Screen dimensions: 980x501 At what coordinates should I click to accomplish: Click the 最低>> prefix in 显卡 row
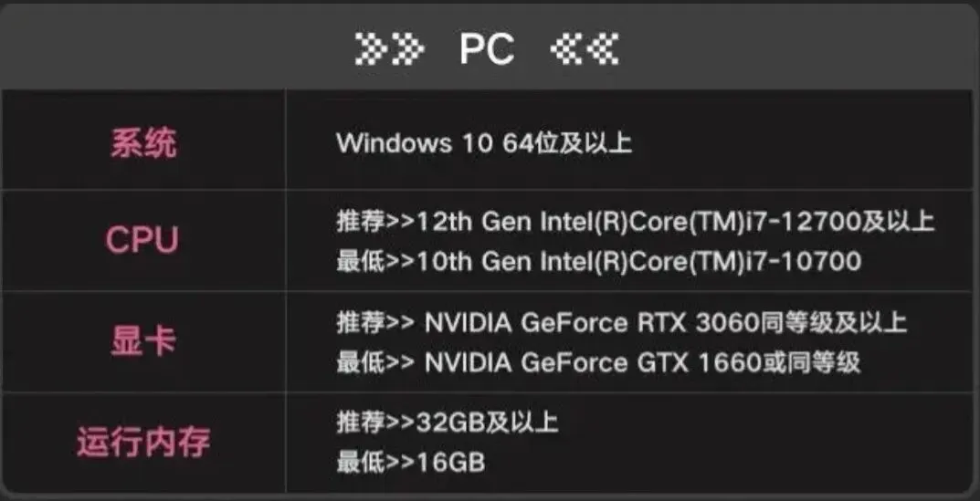(x=375, y=362)
